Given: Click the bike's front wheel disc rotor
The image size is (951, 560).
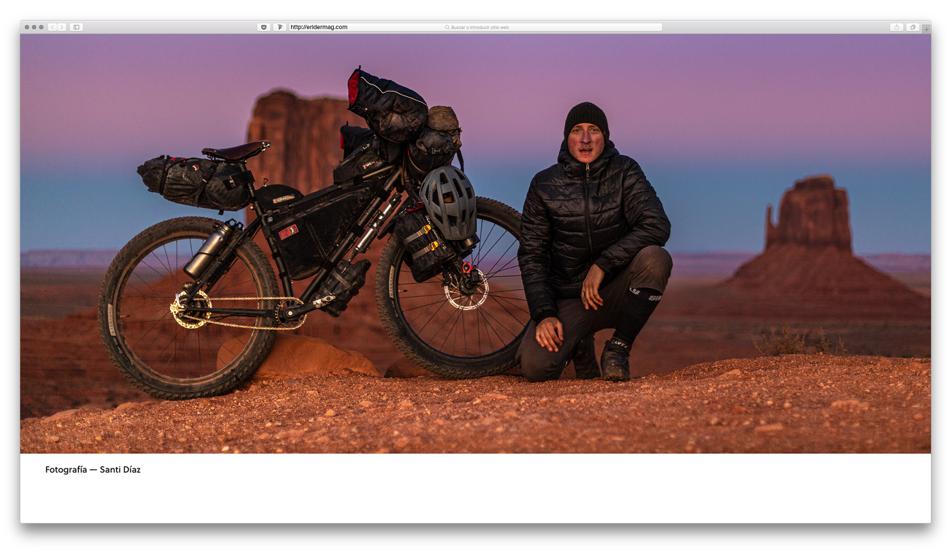Looking at the screenshot, I should click(x=465, y=290).
